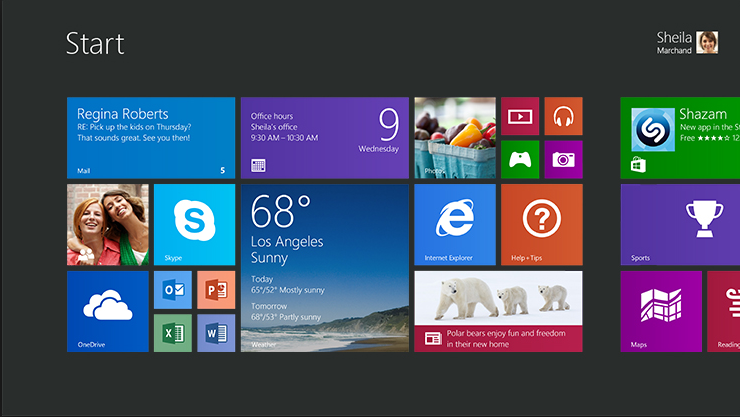The width and height of the screenshot is (740, 417).
Task: Open the Video small tile
Action: (x=520, y=116)
